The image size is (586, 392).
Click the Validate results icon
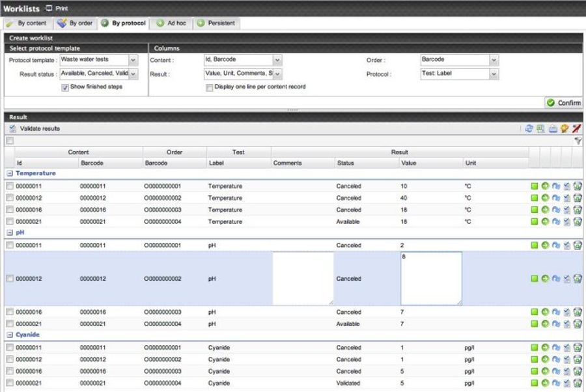[x=11, y=128]
